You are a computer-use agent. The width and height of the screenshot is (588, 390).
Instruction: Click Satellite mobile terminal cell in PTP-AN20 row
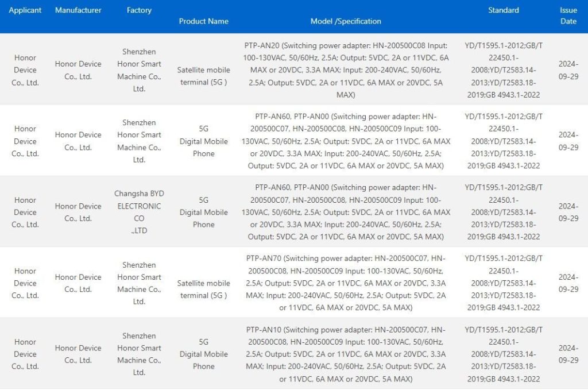pyautogui.click(x=204, y=76)
